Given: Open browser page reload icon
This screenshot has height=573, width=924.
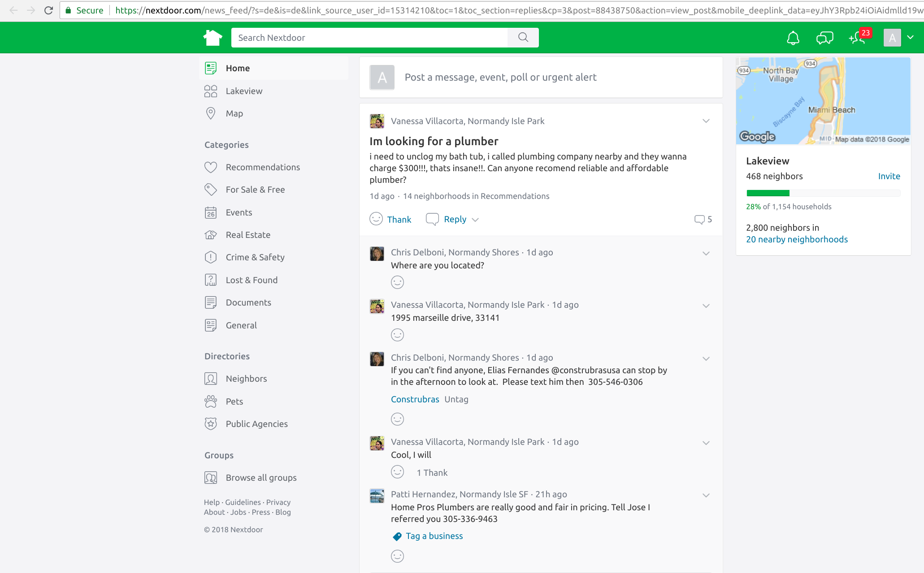Looking at the screenshot, I should (48, 10).
